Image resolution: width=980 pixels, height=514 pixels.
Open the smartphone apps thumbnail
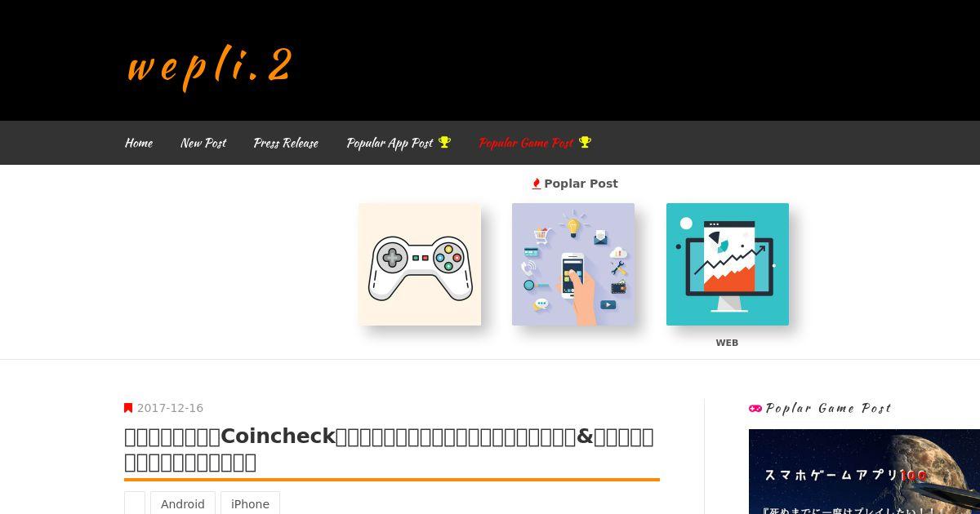click(573, 264)
